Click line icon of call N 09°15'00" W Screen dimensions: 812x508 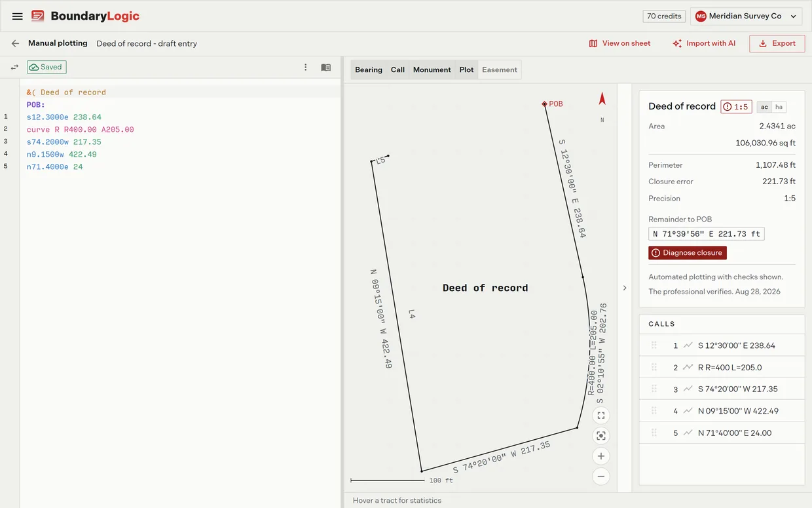coord(688,411)
